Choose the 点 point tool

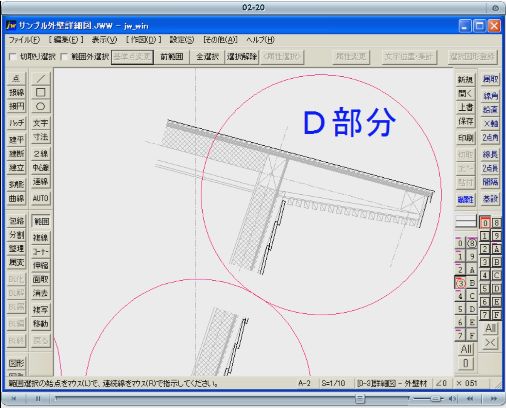point(16,79)
